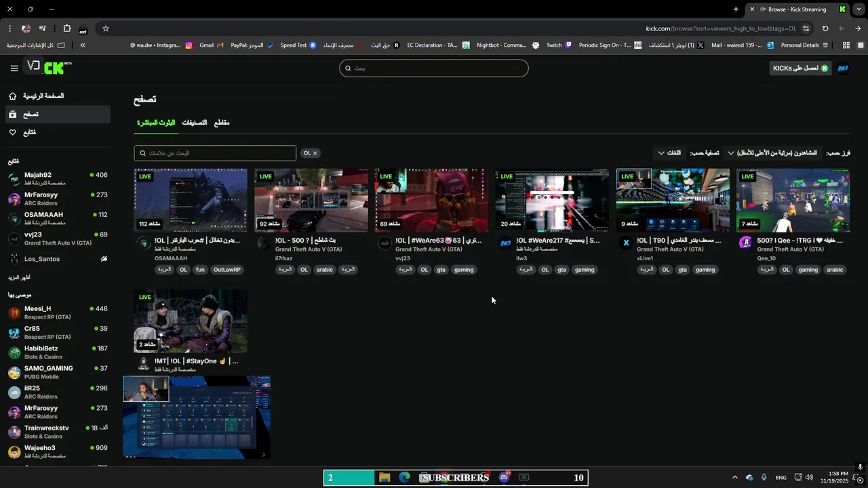Open vvj23 stream thumbnail
Viewport: 868px width, 488px height.
point(431,201)
